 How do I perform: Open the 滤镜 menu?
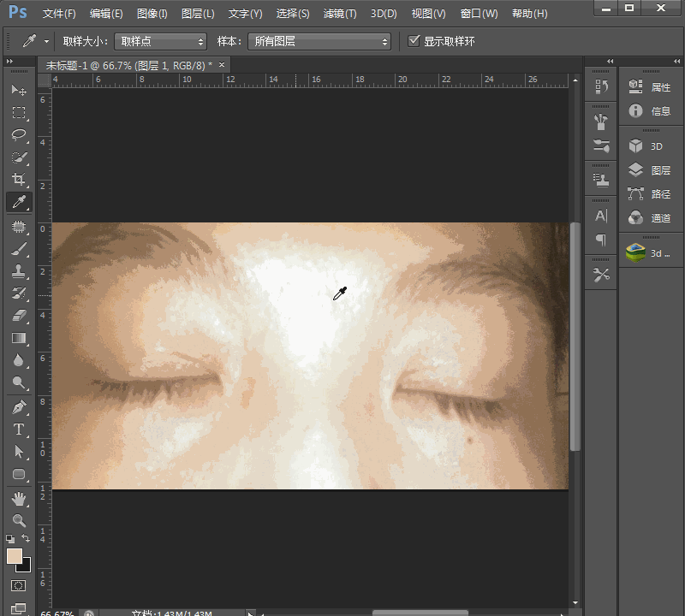pyautogui.click(x=338, y=13)
